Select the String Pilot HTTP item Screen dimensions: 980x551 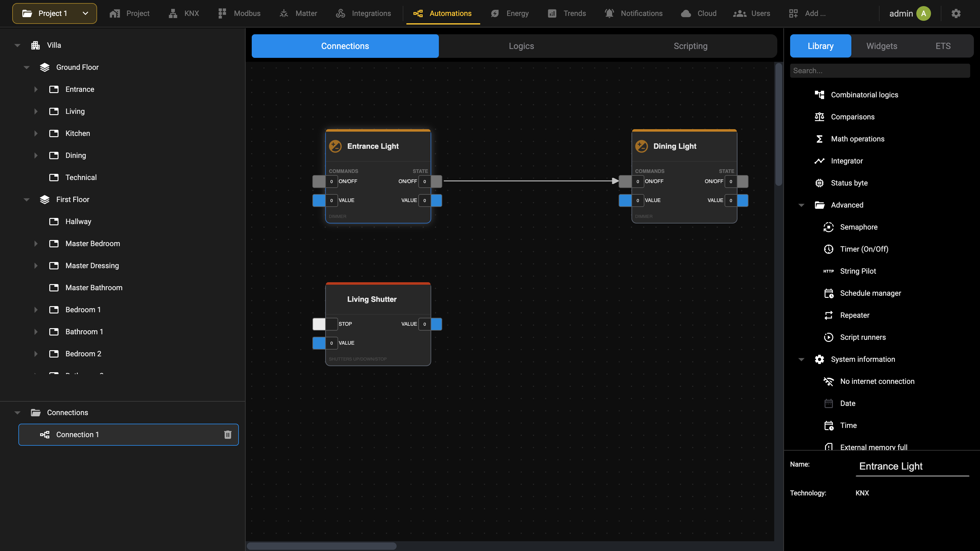point(858,271)
